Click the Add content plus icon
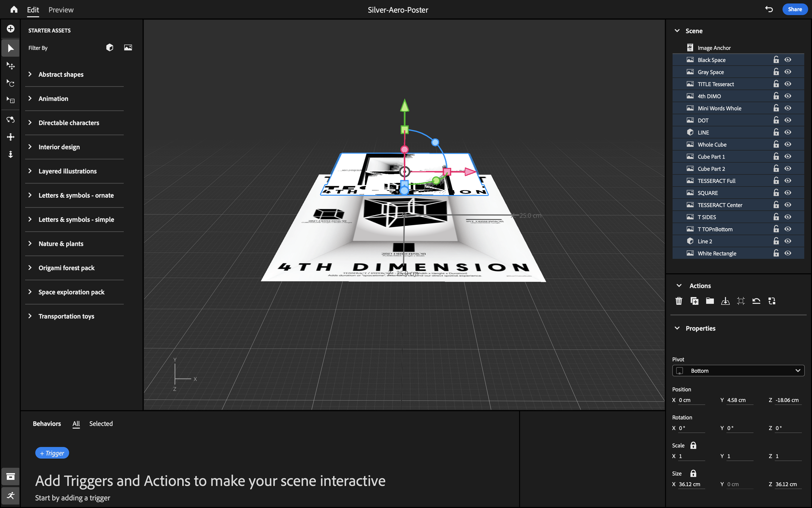The height and width of the screenshot is (508, 812). coord(10,29)
